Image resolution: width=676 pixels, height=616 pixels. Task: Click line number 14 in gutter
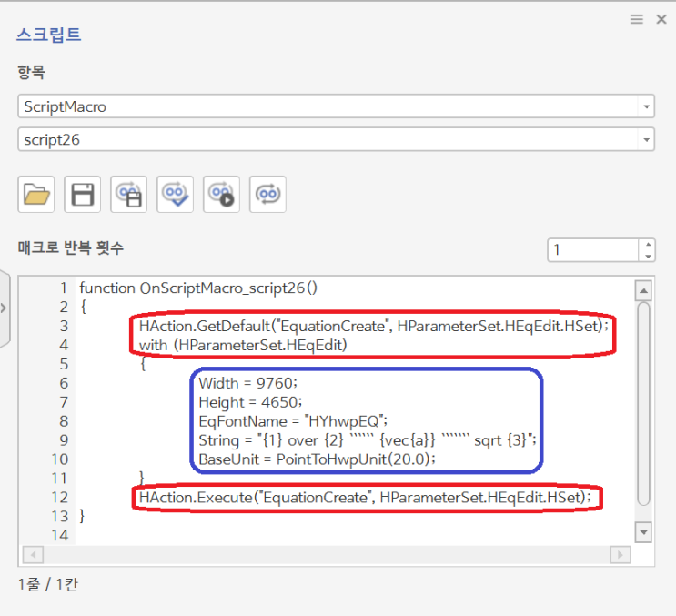(x=60, y=536)
